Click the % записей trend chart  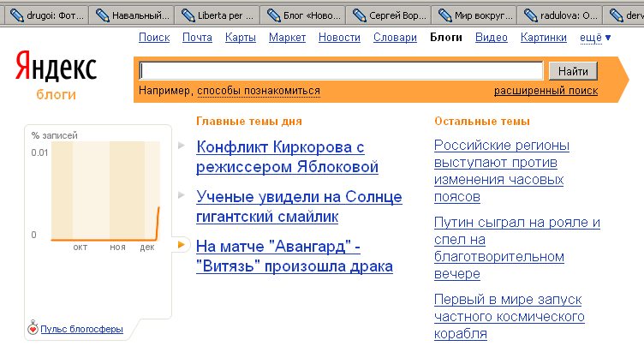(105, 191)
